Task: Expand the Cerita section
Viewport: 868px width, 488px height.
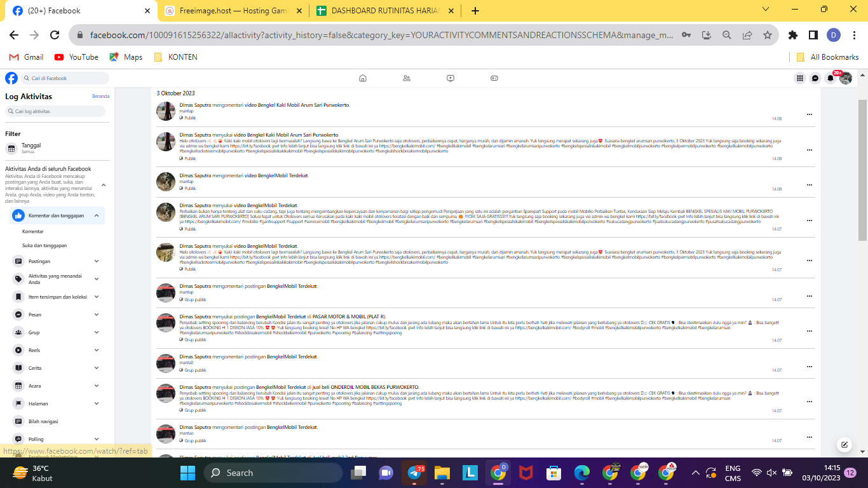Action: tap(97, 368)
